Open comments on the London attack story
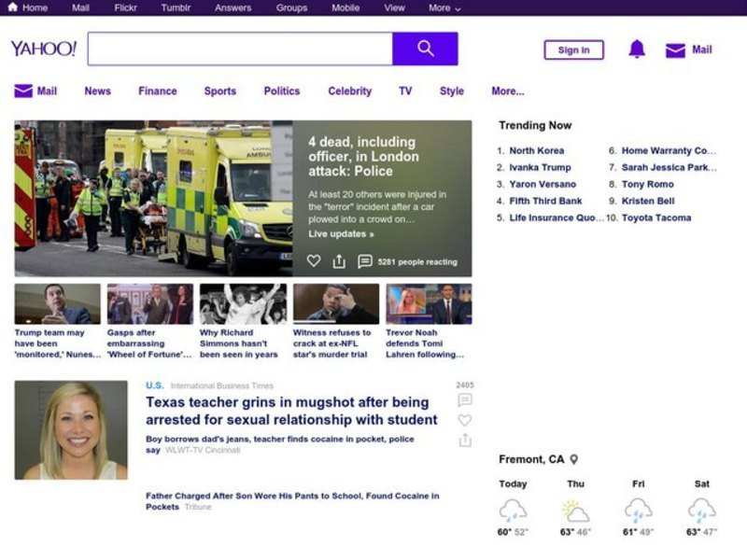Image resolution: width=747 pixels, height=560 pixels. click(x=365, y=261)
